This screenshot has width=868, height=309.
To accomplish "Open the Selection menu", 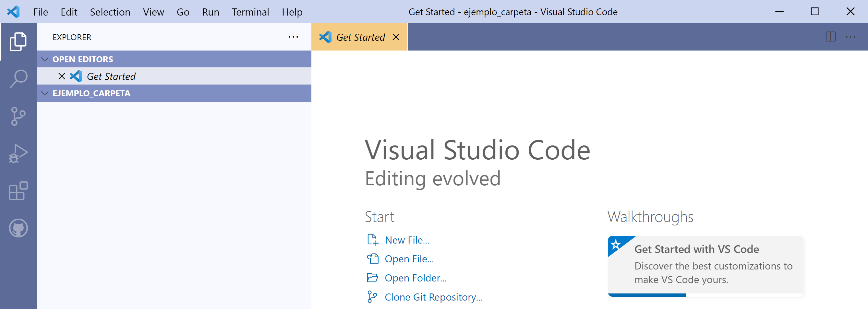I will (110, 12).
